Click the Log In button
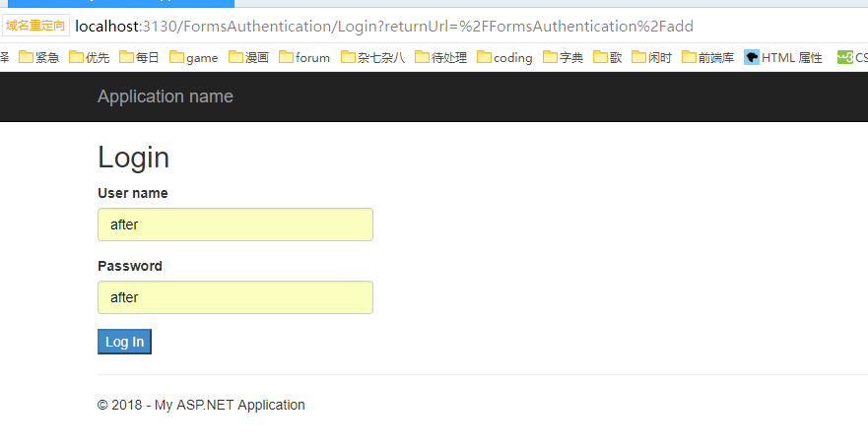868x447 pixels. [x=124, y=342]
